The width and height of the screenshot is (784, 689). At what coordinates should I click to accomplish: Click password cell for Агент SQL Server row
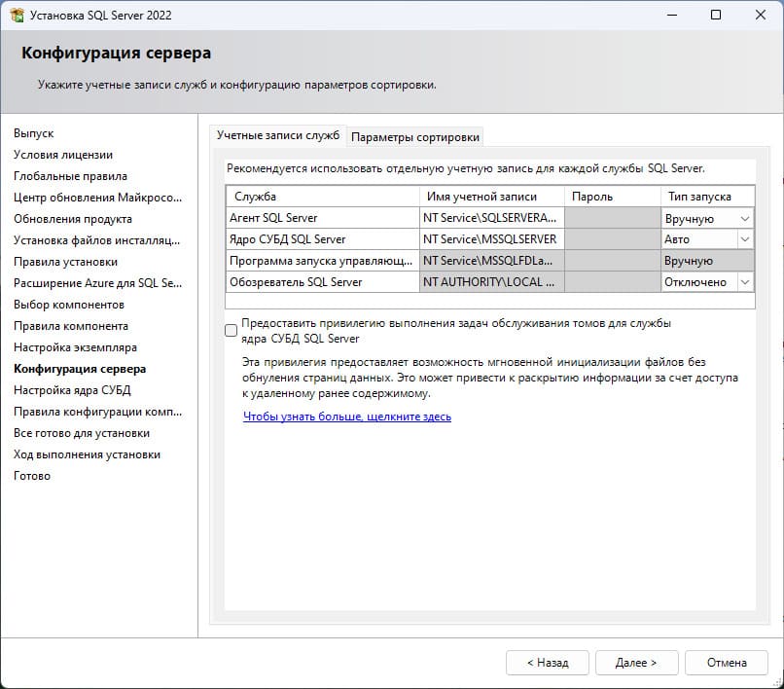613,218
